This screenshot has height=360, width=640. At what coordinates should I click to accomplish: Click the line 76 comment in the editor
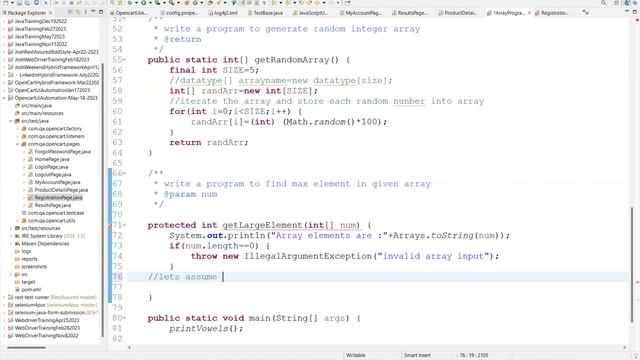click(182, 277)
